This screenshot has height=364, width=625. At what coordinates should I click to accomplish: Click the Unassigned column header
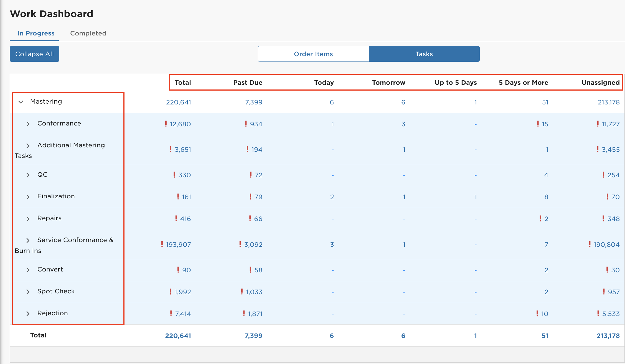click(x=601, y=83)
